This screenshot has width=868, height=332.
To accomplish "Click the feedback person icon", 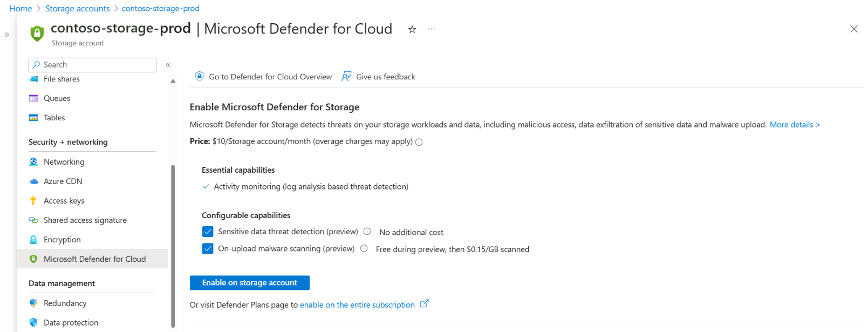I will 346,77.
